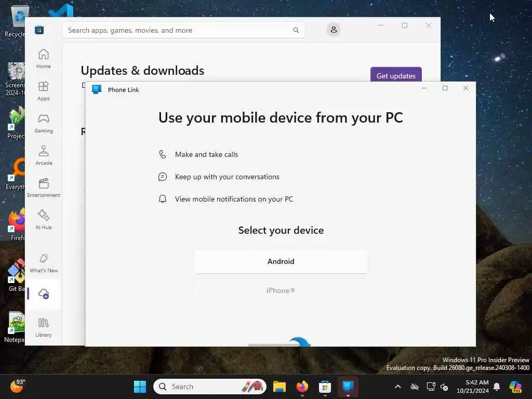Open the Windows Start menu
Screen dimensions: 532x399
click(x=140, y=387)
